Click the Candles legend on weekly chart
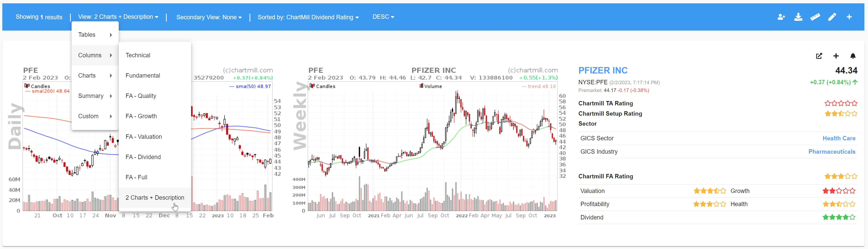 (x=322, y=86)
